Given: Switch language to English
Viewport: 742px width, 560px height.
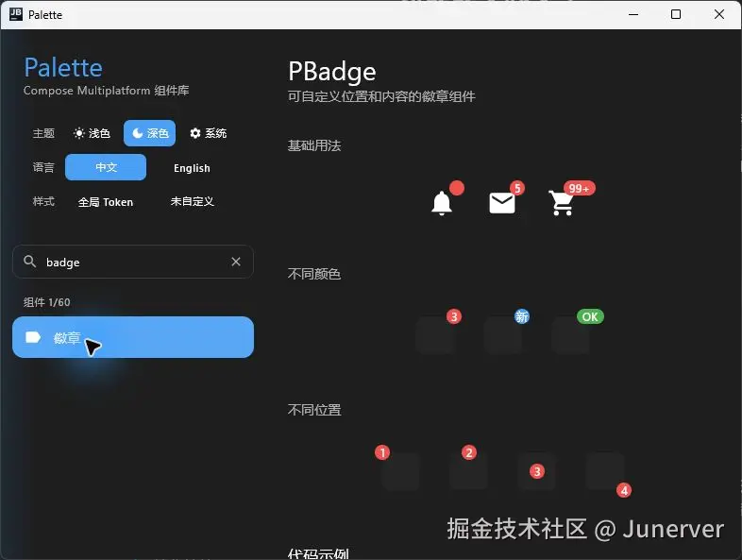Looking at the screenshot, I should [192, 168].
